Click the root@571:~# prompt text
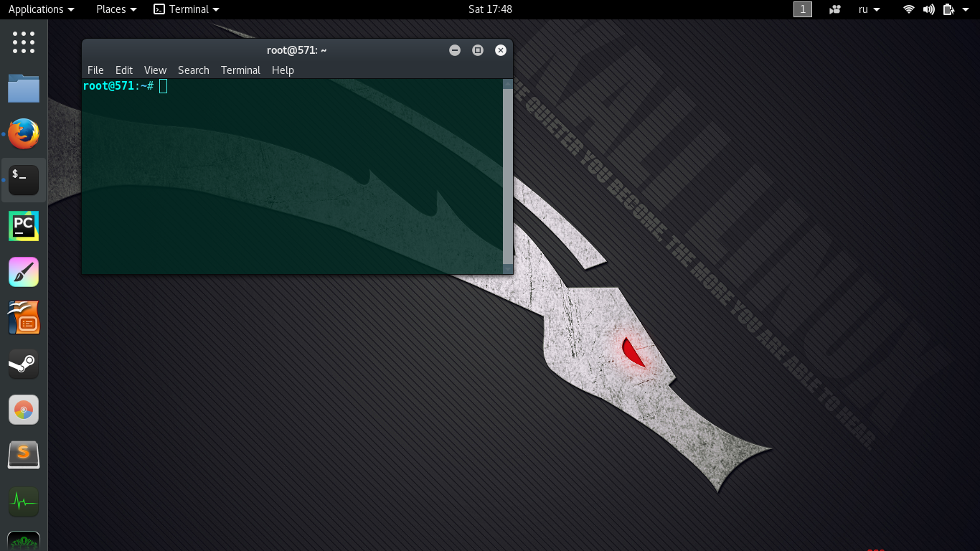Image resolution: width=980 pixels, height=551 pixels. [x=118, y=86]
